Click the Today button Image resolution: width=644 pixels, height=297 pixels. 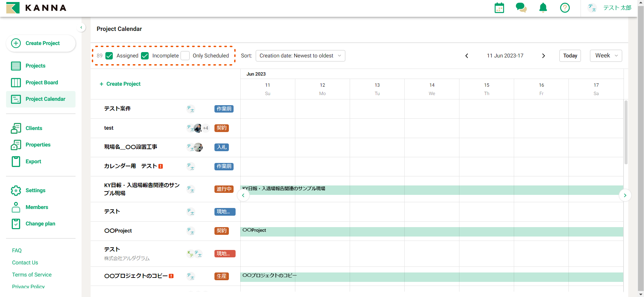point(570,56)
